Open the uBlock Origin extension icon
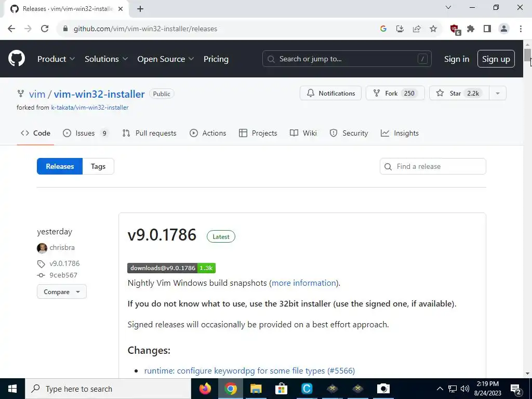Screen dimensions: 532x399 (455, 30)
